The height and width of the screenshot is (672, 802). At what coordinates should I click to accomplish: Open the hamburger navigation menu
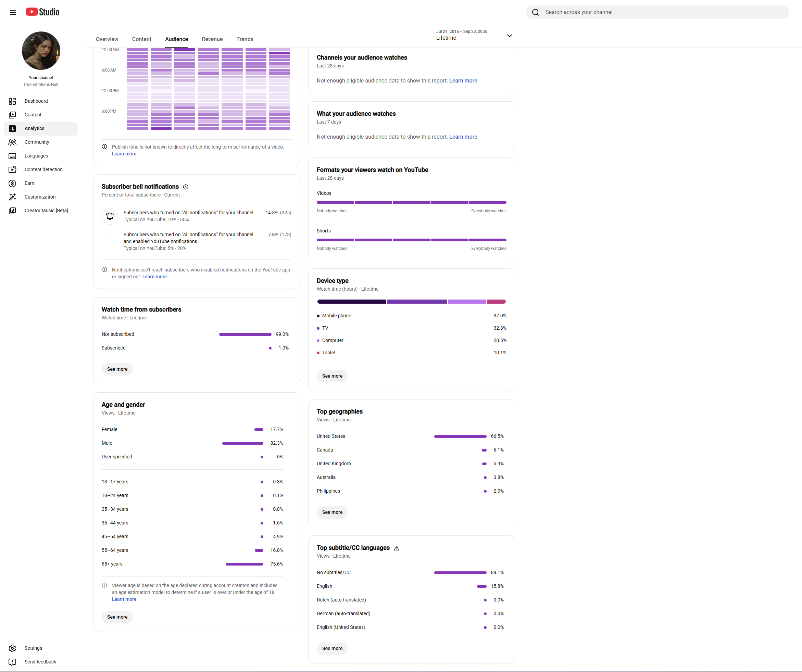[x=13, y=12]
